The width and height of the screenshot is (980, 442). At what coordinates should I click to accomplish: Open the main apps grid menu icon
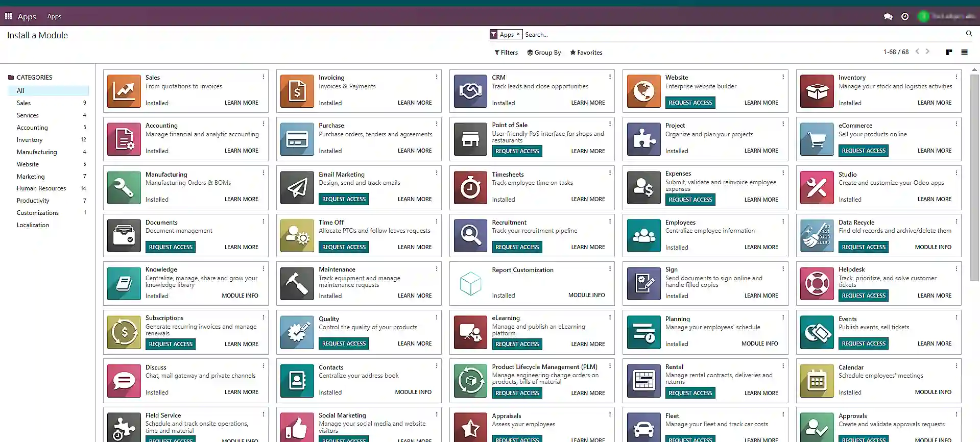pos(8,16)
